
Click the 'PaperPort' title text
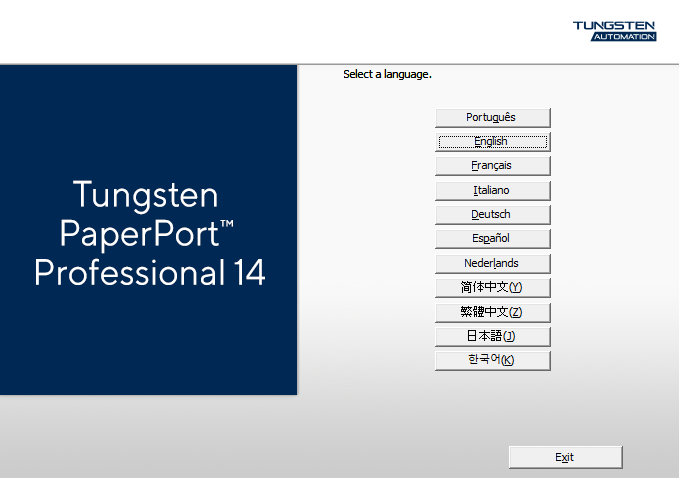[x=138, y=233]
